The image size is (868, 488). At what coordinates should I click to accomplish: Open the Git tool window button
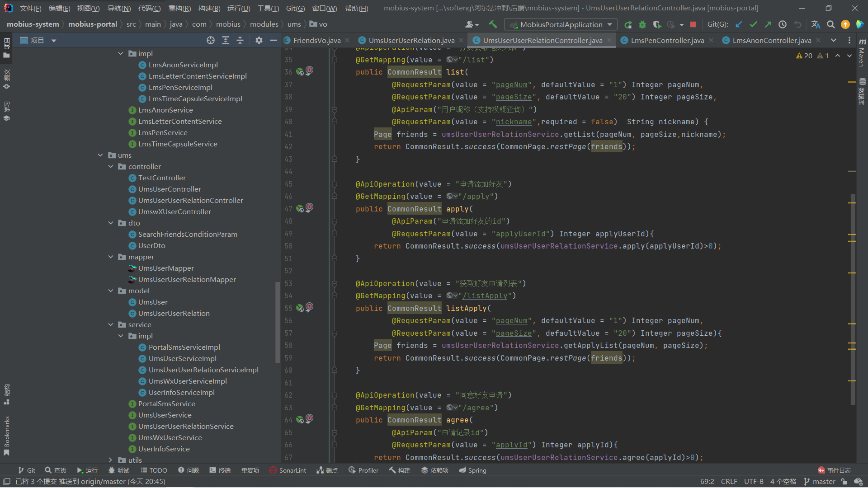(x=27, y=470)
